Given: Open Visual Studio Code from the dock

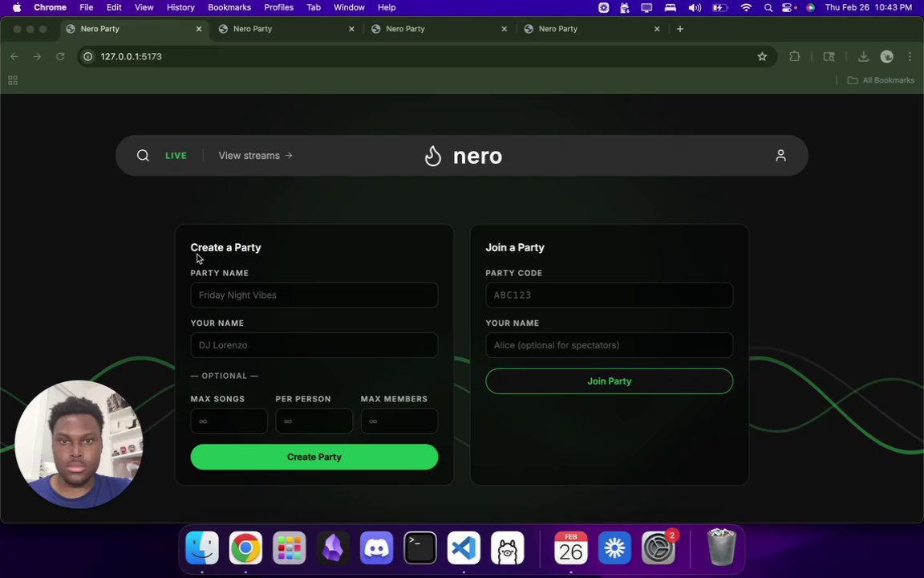Looking at the screenshot, I should tap(464, 548).
